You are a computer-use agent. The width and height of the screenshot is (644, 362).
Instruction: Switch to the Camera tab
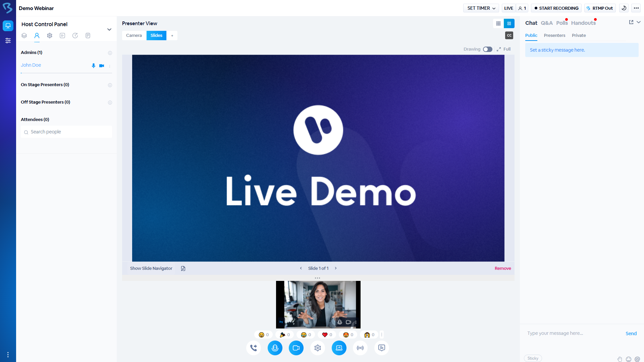click(x=134, y=36)
